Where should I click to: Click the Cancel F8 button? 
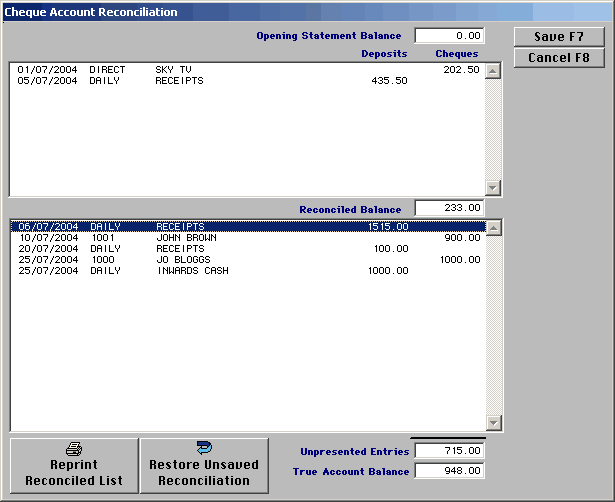tap(559, 58)
